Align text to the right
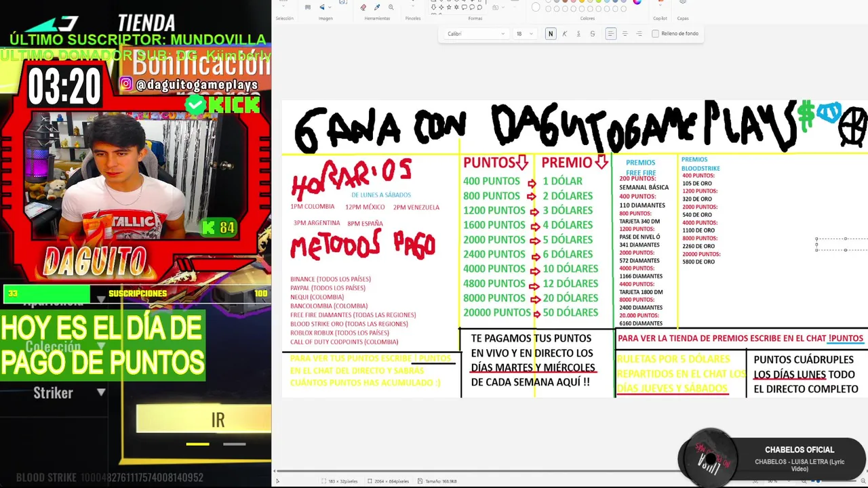This screenshot has height=488, width=868. (x=639, y=34)
